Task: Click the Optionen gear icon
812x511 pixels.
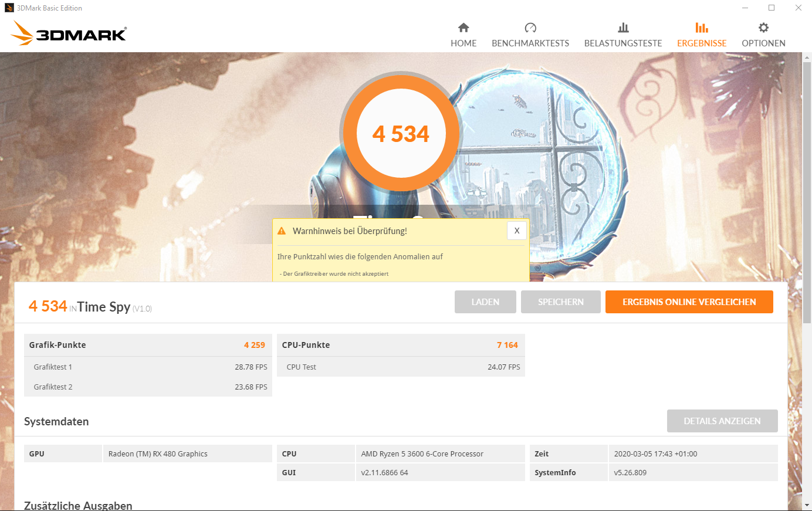Action: click(763, 28)
